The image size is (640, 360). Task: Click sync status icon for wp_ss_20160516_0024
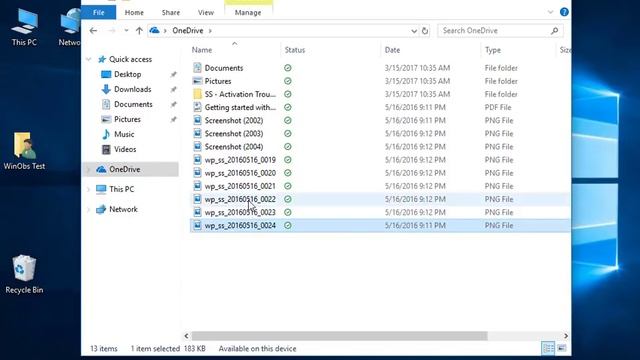coord(288,225)
